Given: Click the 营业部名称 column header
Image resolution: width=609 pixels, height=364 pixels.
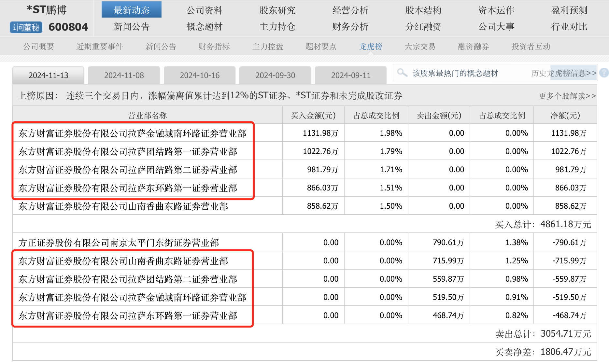Looking at the screenshot, I should pyautogui.click(x=147, y=115).
